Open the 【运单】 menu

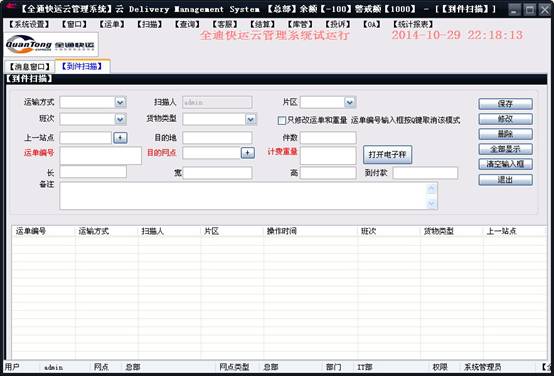(111, 24)
